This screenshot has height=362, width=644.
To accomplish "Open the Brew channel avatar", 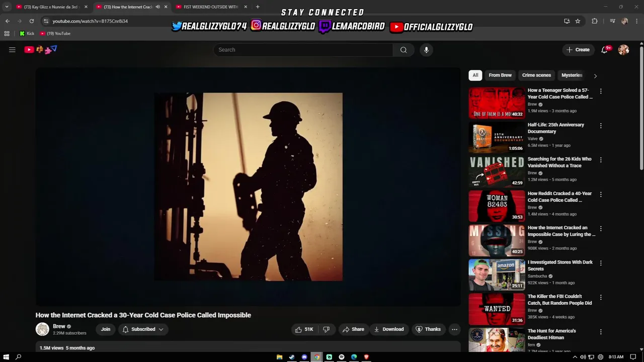I will point(42,329).
